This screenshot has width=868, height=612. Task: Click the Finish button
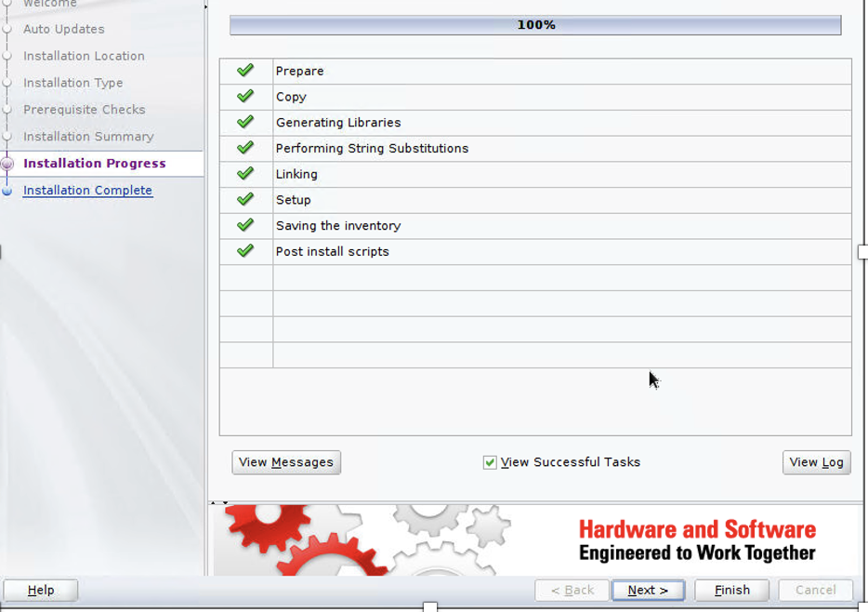pos(731,591)
